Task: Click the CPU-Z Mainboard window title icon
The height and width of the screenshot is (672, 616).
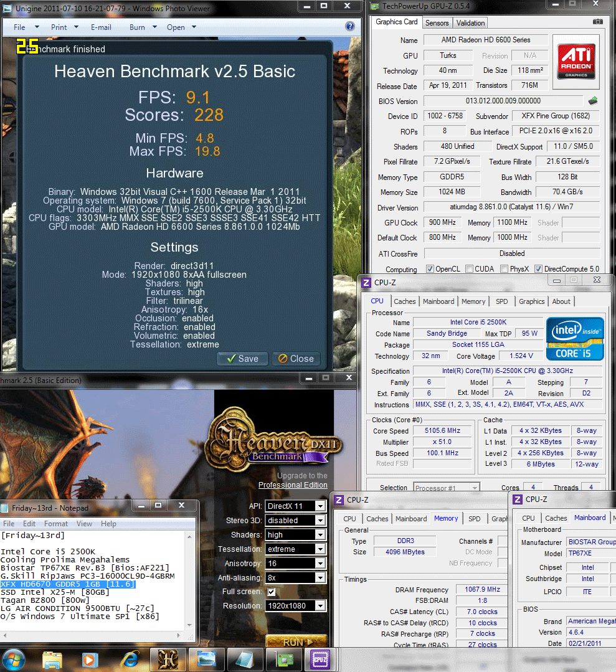Action: coord(518,499)
